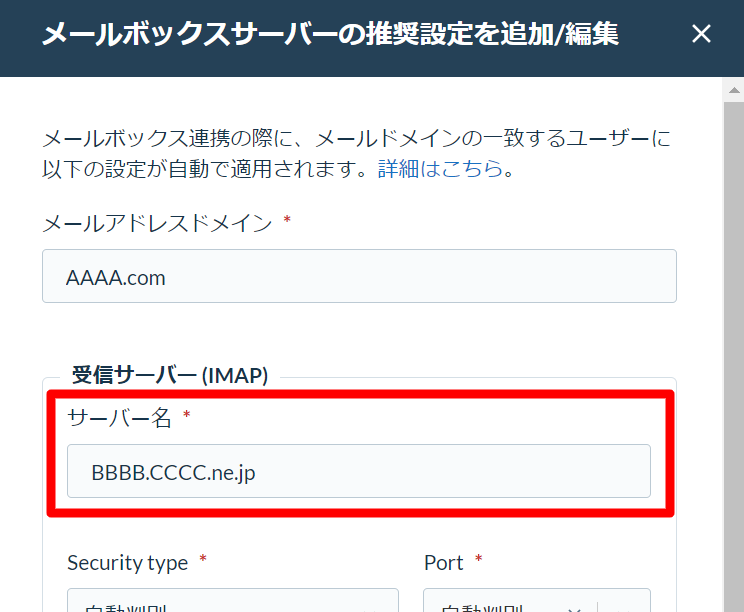This screenshot has height=612, width=744.
Task: Click the red asterisk beside サーバー名
Action: [186, 414]
